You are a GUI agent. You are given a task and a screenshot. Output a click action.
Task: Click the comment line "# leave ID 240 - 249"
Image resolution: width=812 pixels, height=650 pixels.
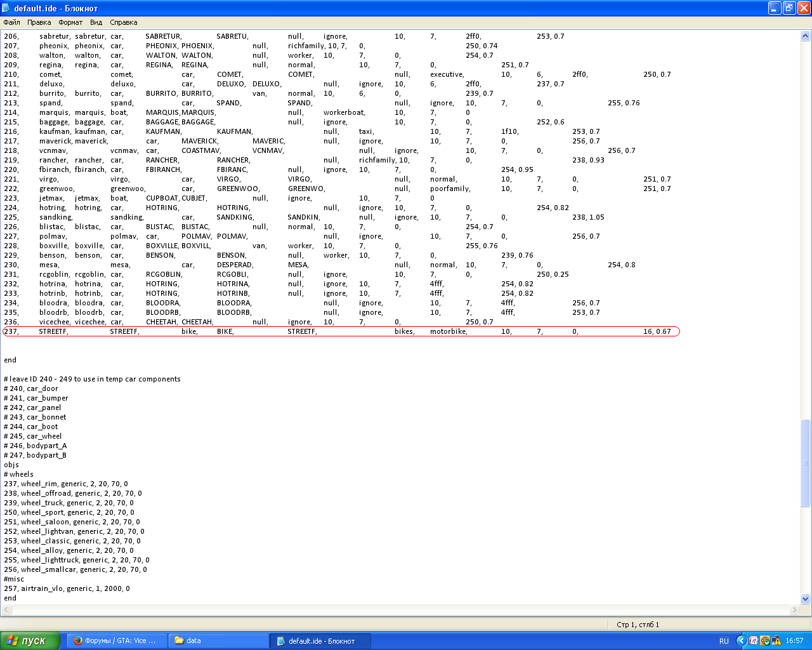[92, 379]
